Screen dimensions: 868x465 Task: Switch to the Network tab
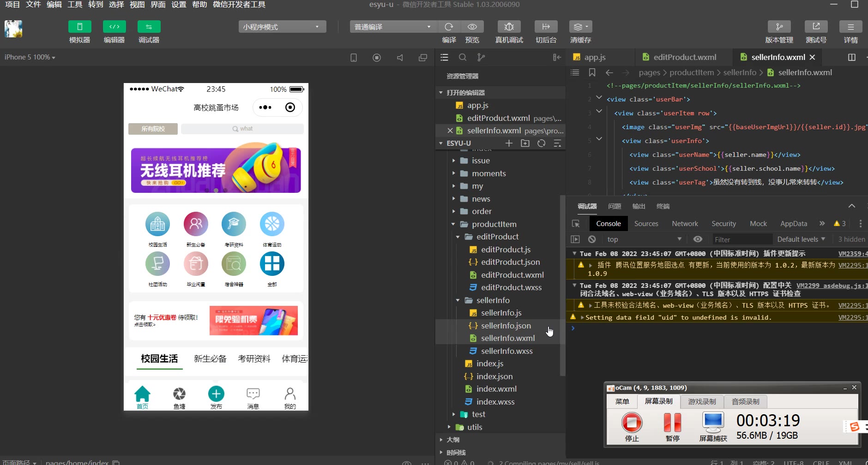pos(685,224)
